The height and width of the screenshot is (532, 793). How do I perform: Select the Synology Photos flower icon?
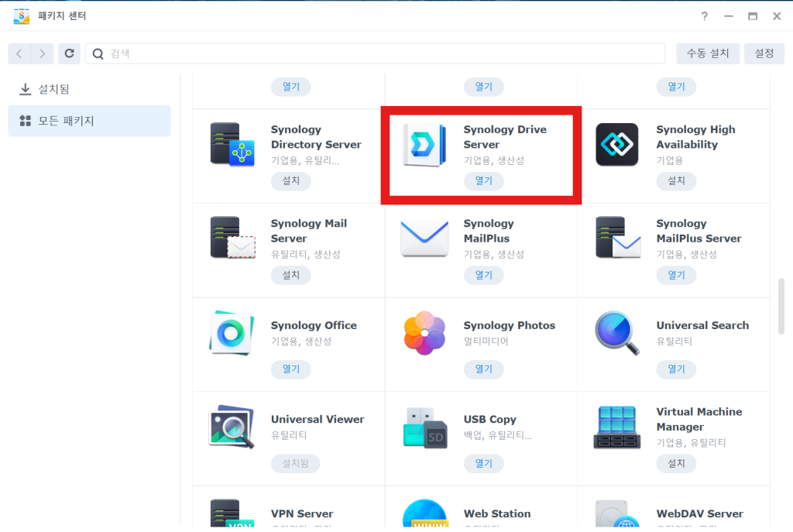tap(424, 333)
